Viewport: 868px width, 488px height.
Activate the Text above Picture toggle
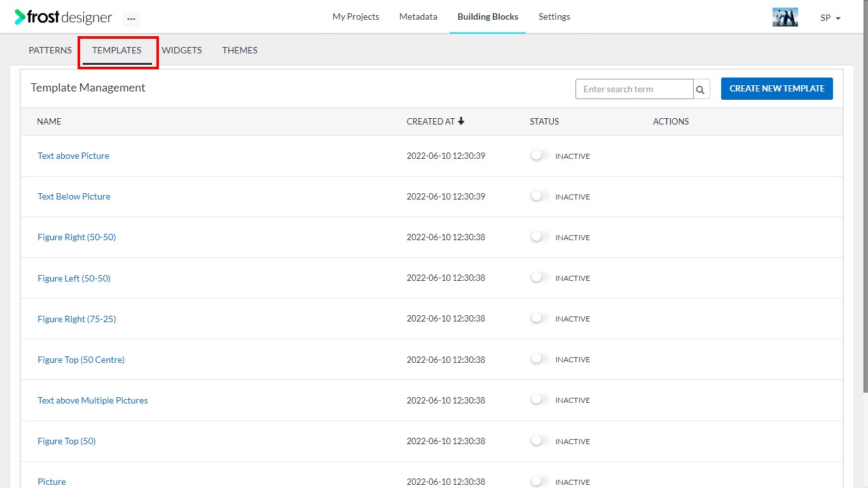point(539,155)
